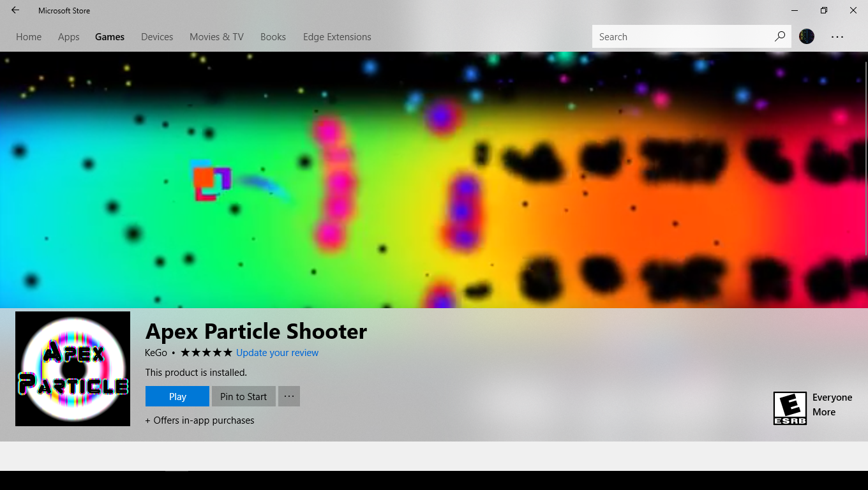Open the user account avatar
868x490 pixels.
coord(807,36)
